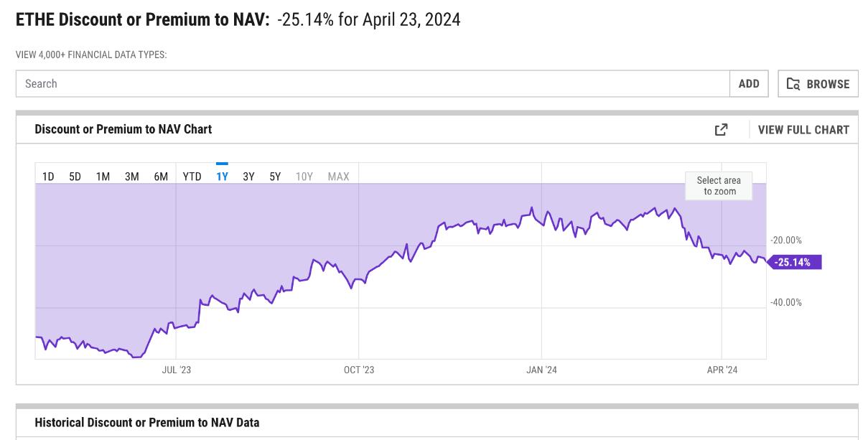Image resolution: width=868 pixels, height=440 pixels.
Task: Select the 10Y time range
Action: pyautogui.click(x=304, y=176)
